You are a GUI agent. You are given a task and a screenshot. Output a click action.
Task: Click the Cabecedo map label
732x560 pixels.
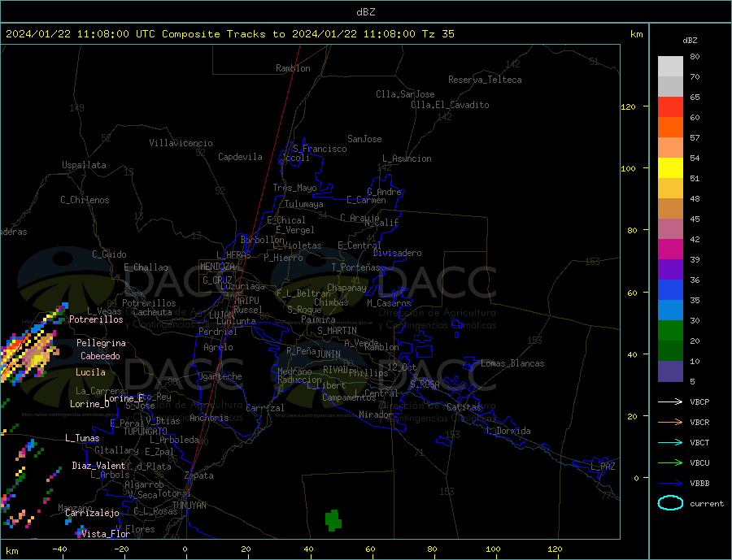click(100, 356)
